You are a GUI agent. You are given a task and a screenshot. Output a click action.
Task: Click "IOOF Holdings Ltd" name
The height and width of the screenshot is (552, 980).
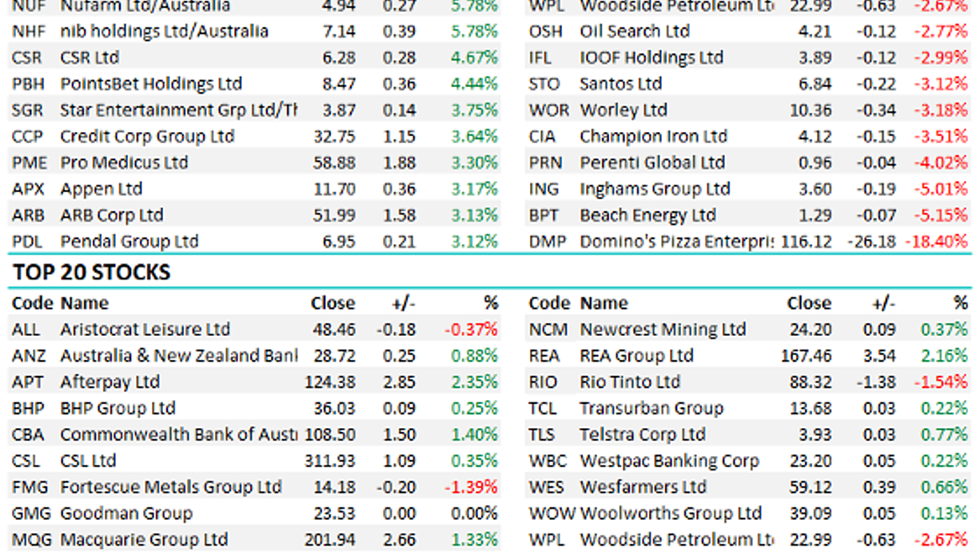click(651, 58)
